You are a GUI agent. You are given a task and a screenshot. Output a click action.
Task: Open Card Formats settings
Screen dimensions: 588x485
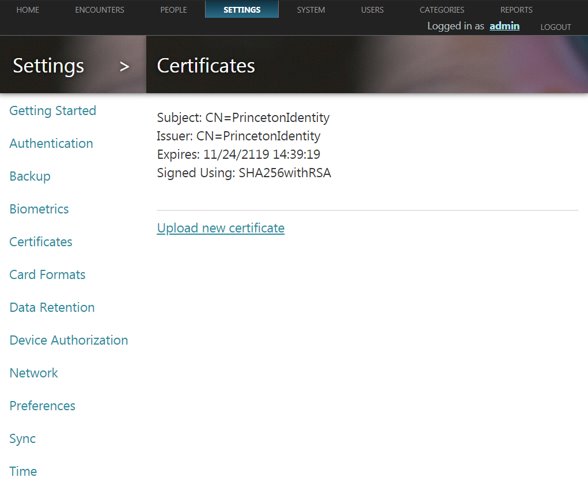pos(47,275)
